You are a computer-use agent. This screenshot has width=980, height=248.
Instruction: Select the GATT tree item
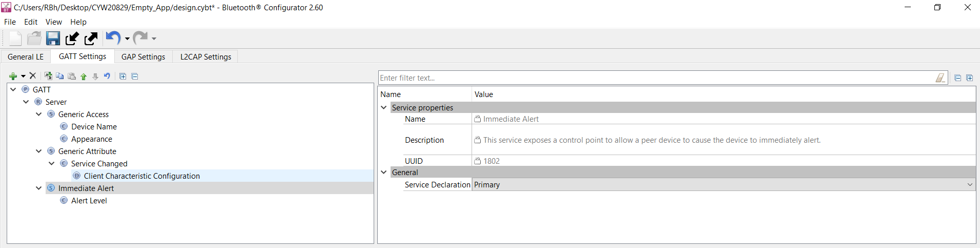42,90
